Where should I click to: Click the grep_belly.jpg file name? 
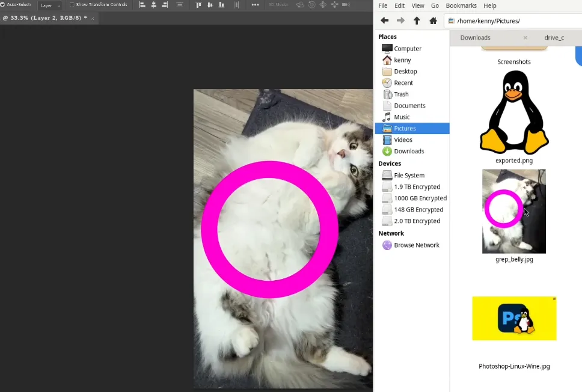pos(514,260)
